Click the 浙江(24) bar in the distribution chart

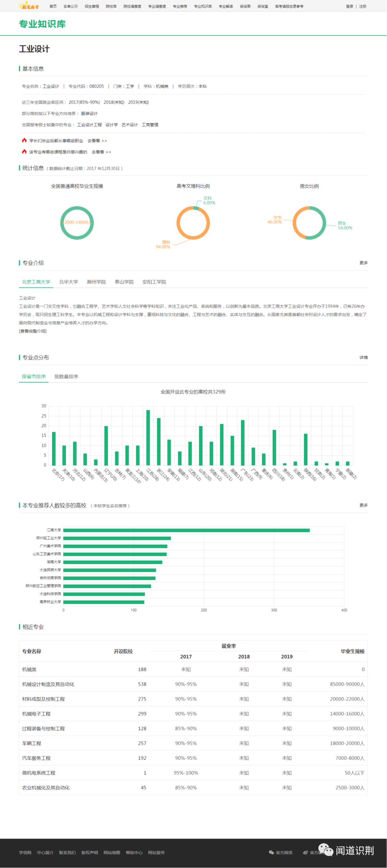pos(158,442)
